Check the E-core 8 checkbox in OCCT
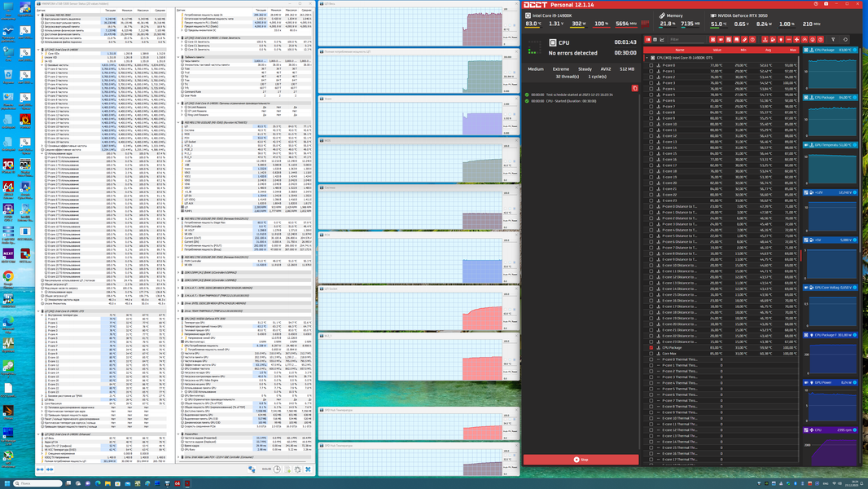Screen dimensions: 868x489 click(x=651, y=112)
